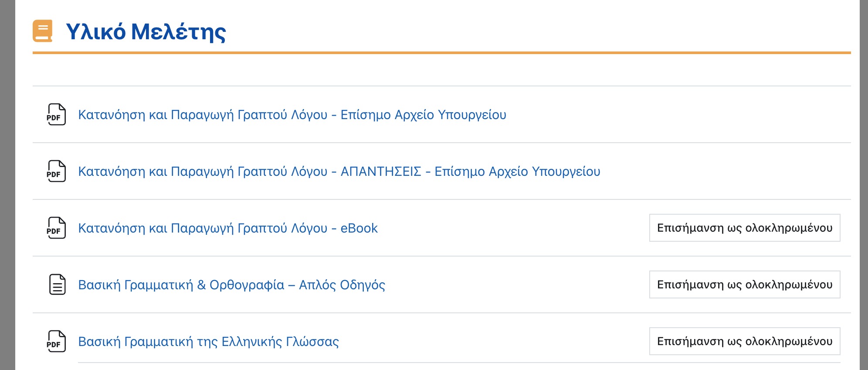Screen dimensions: 868x370
Task: Open Κατανόηση και Παραγωγή Γραπτού Λόγου - Επίσημο Αρχείο Υπουργείου
Action: coord(292,115)
